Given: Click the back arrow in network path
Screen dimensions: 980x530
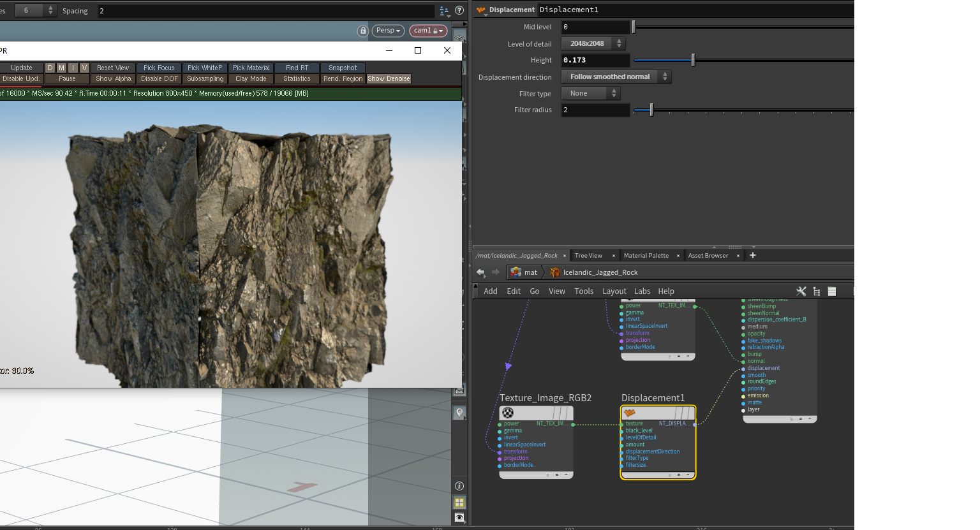Looking at the screenshot, I should (480, 272).
